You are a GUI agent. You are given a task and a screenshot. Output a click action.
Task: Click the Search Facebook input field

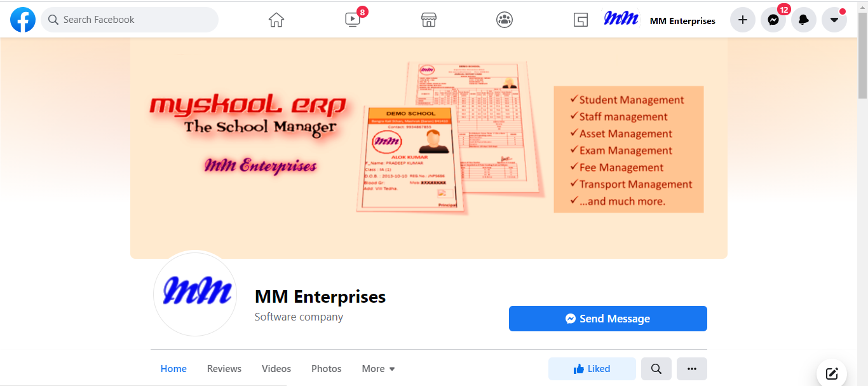[x=130, y=20]
